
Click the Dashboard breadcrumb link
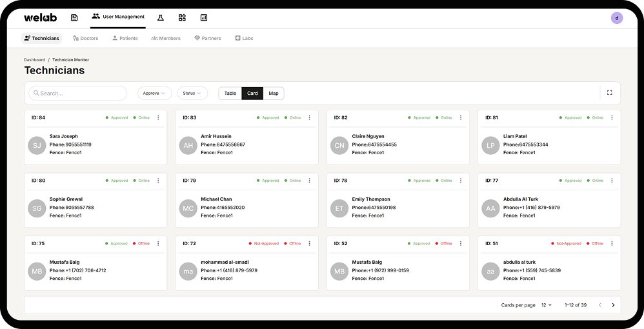(34, 60)
